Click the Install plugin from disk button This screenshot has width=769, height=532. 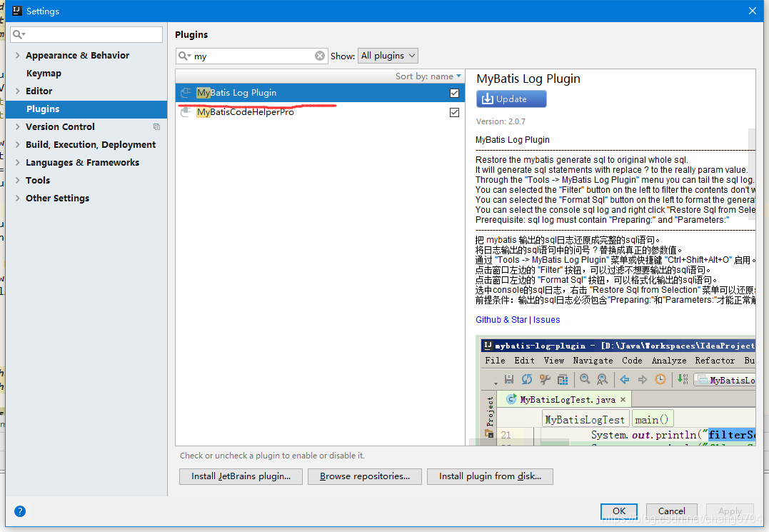pos(490,476)
